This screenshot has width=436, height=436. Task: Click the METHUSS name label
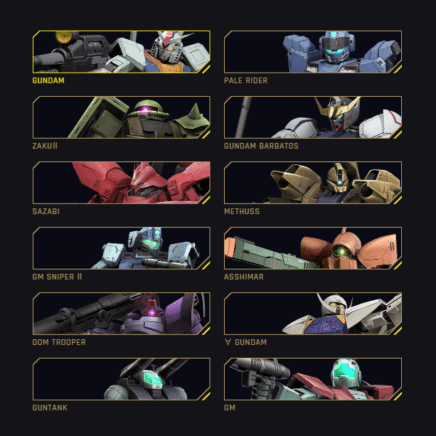[242, 211]
